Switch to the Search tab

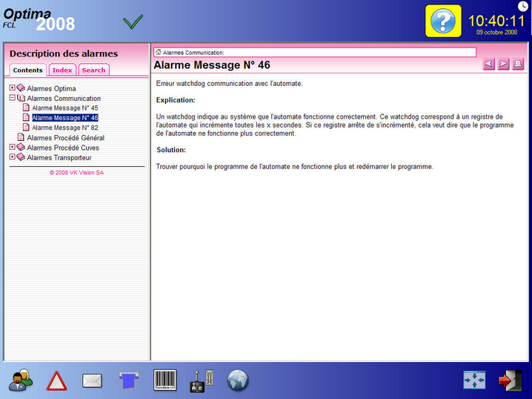(93, 70)
